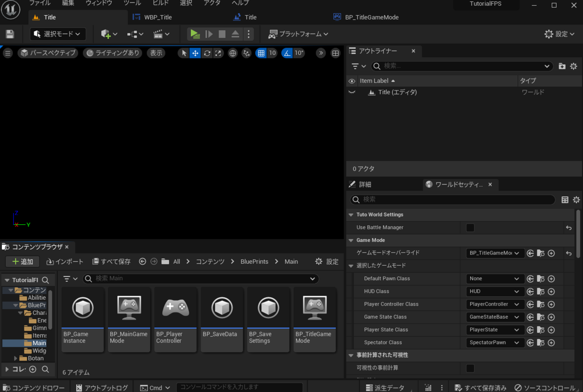Screen dimensions: 583x392
Task: Click the Outliner search field
Action: 462,66
